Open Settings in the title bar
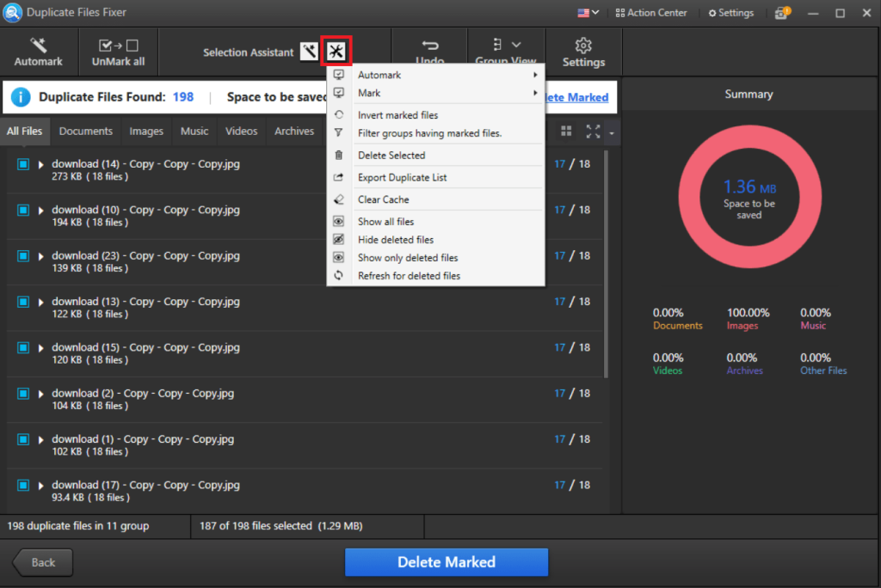This screenshot has height=588, width=881. pos(731,12)
